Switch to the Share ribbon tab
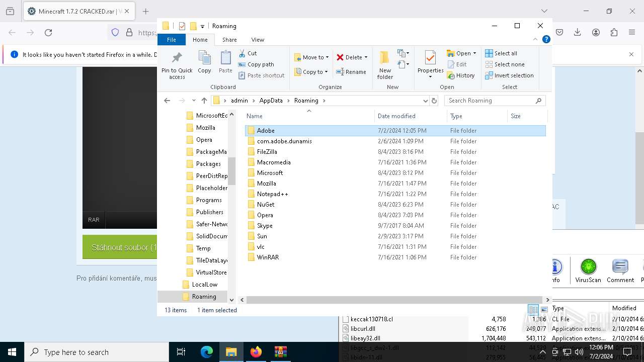Screen dimensions: 644x362 [x=229, y=40]
